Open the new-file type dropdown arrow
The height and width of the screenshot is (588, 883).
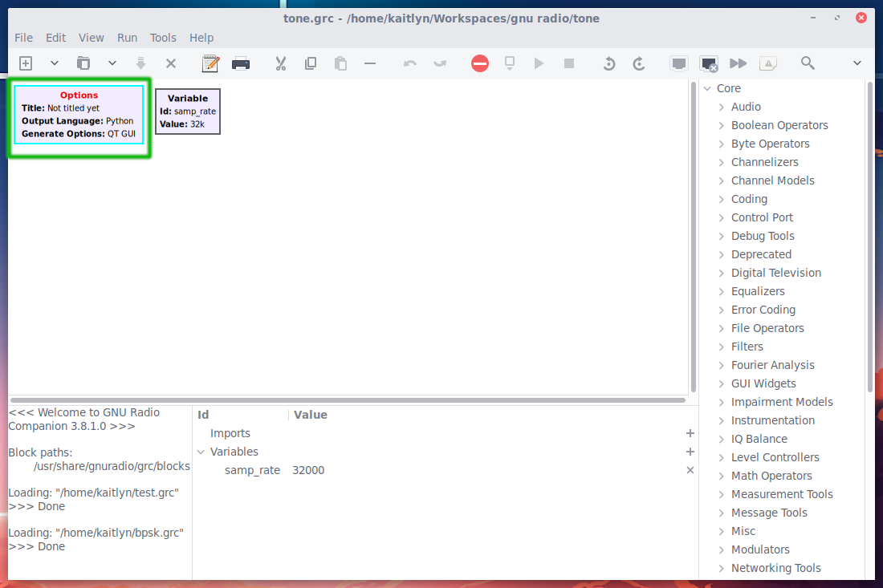[53, 63]
